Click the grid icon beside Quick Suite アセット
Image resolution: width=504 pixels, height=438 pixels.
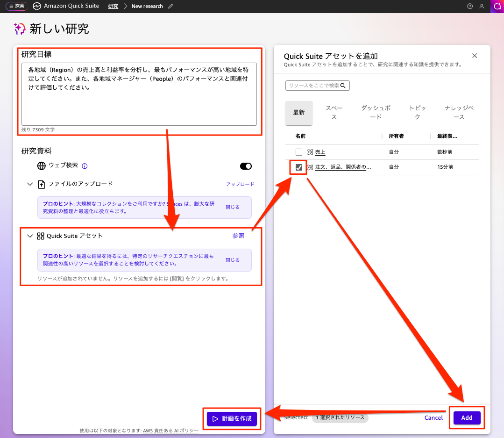tap(41, 236)
